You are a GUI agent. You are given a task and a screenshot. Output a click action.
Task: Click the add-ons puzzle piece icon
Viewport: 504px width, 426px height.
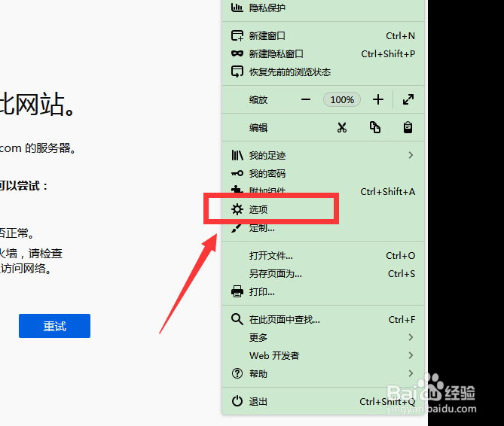[237, 190]
